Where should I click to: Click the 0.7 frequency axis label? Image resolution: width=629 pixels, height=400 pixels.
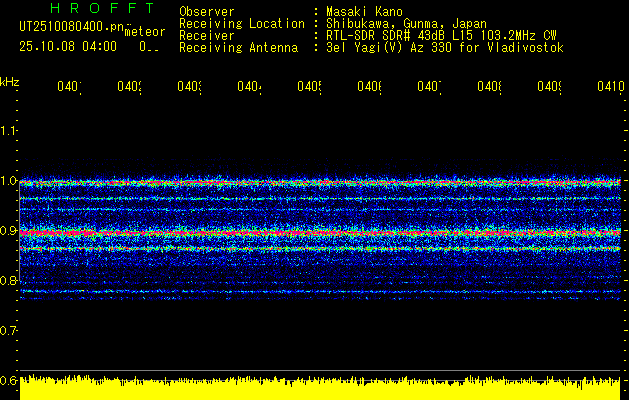click(x=9, y=331)
